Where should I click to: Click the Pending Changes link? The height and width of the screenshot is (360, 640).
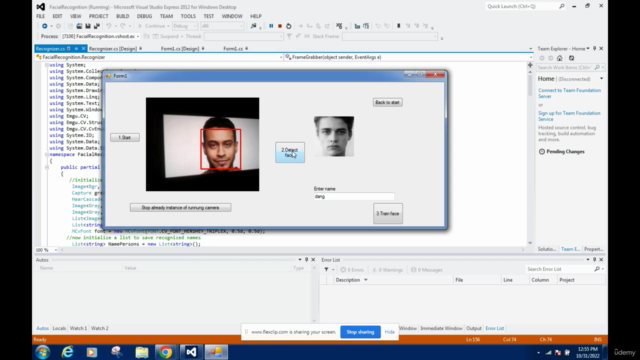pos(565,151)
